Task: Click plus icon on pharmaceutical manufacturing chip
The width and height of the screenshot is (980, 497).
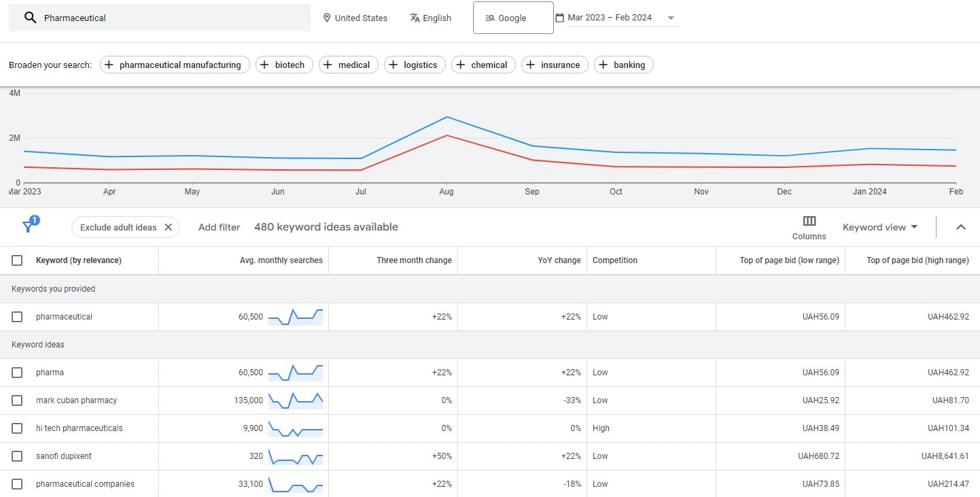Action: (109, 65)
